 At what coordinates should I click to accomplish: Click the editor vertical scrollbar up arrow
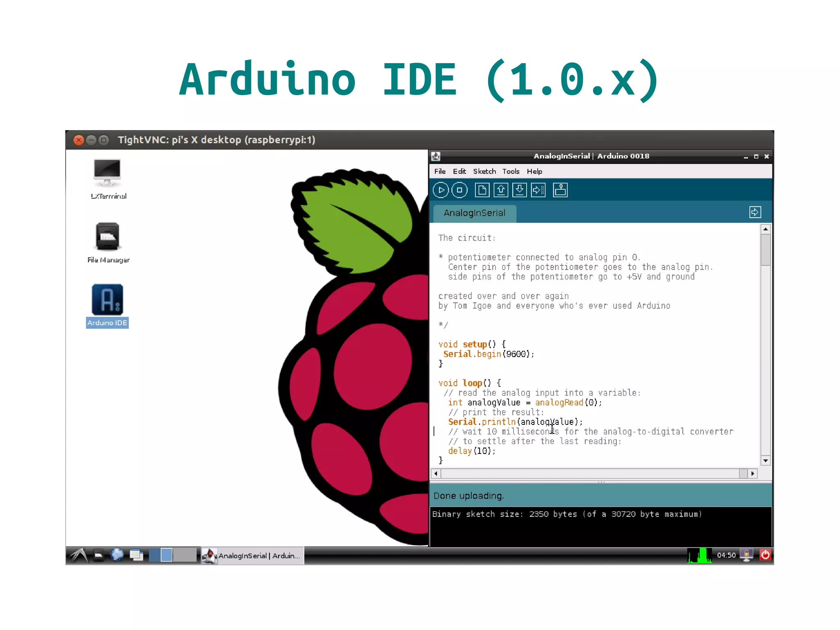click(765, 229)
